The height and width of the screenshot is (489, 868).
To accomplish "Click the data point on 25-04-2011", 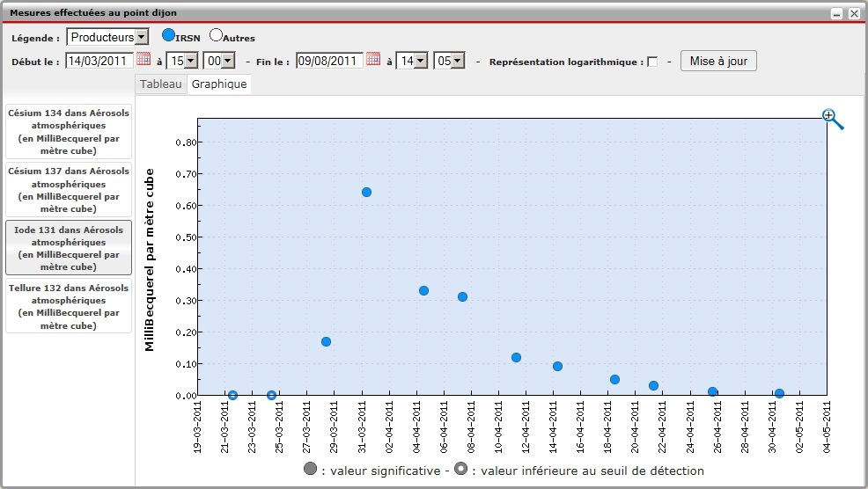I will click(713, 391).
